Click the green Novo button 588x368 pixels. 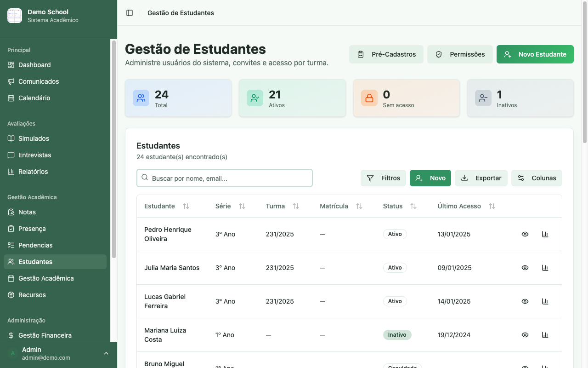[x=430, y=178]
